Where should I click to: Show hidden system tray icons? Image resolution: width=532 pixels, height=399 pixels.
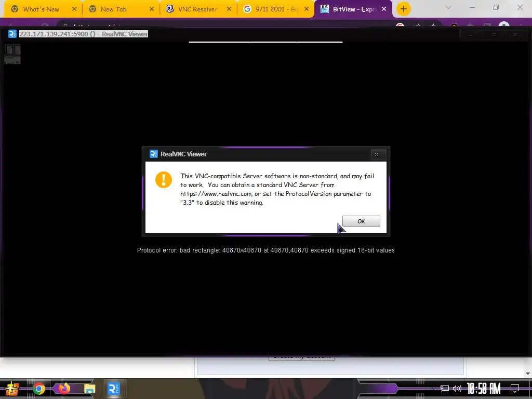tap(432, 389)
